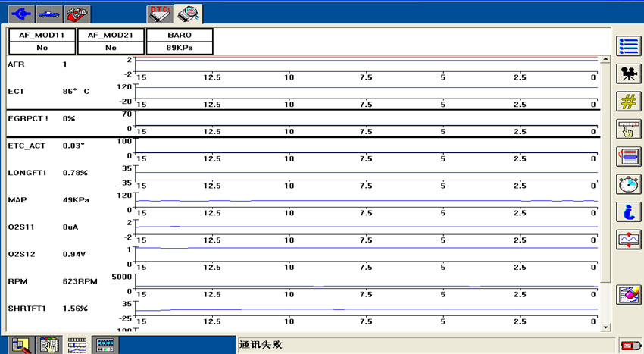
Task: Click the ruler with pointing hand icon
Action: point(628,129)
